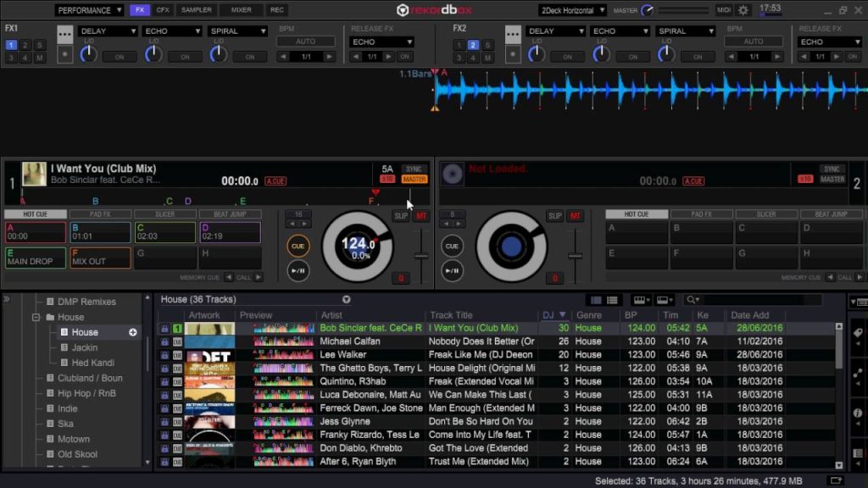Toggle deck 2 MT master tempo
The width and height of the screenshot is (868, 488).
pyautogui.click(x=576, y=216)
